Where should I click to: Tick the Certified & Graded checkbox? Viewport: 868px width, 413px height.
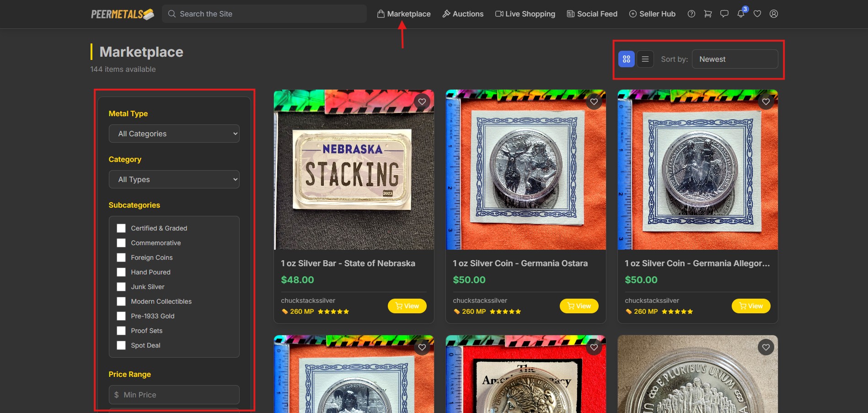click(x=121, y=228)
